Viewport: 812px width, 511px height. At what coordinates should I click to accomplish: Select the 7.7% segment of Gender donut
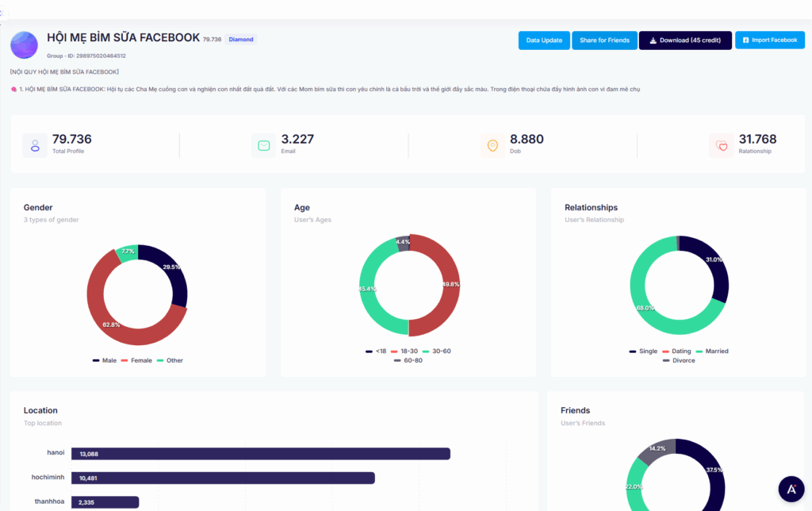[128, 253]
